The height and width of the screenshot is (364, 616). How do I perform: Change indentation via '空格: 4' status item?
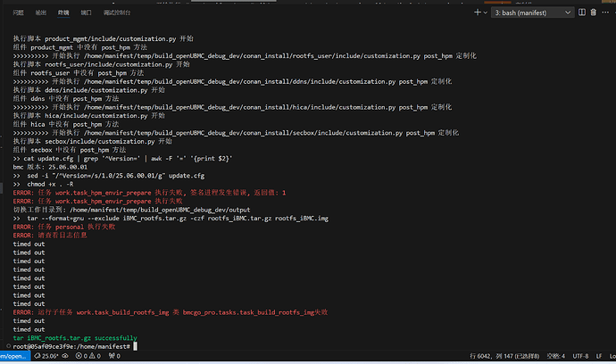pyautogui.click(x=556, y=356)
